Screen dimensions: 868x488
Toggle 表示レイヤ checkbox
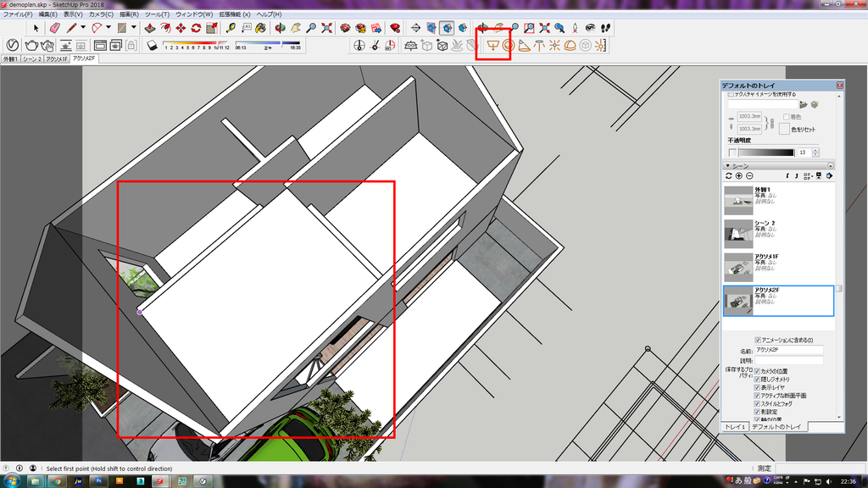[757, 388]
